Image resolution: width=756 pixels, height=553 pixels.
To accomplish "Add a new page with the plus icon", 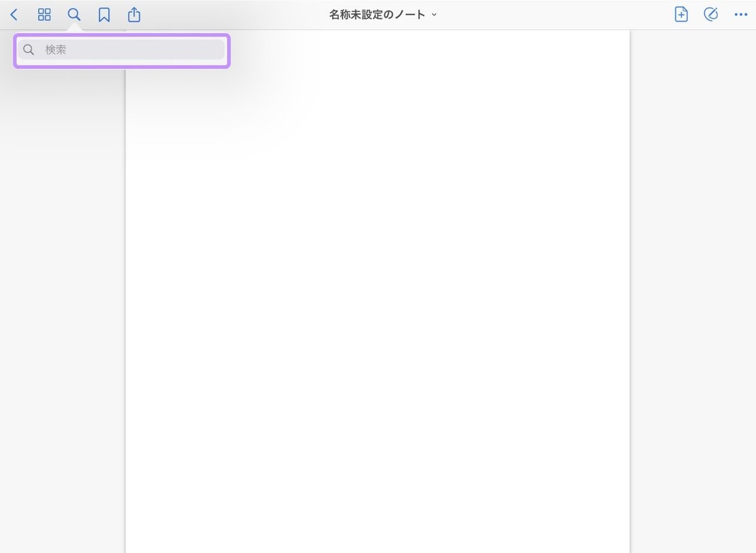I will pos(681,15).
